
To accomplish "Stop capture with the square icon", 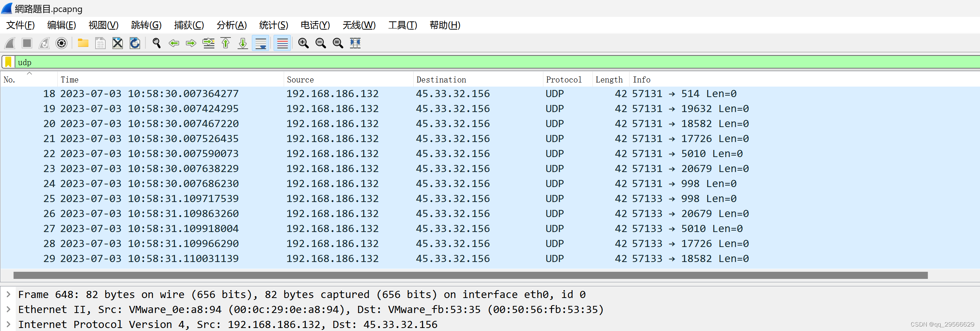I will 27,43.
